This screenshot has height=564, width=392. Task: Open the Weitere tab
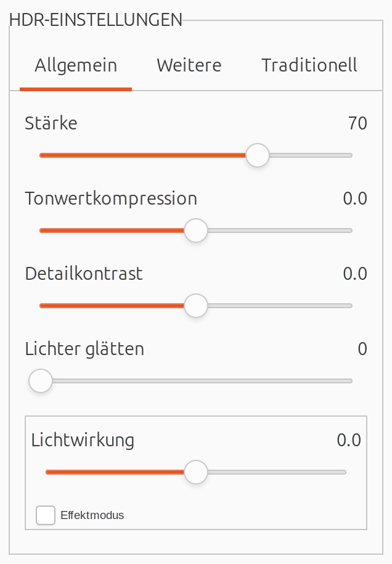[x=189, y=65]
